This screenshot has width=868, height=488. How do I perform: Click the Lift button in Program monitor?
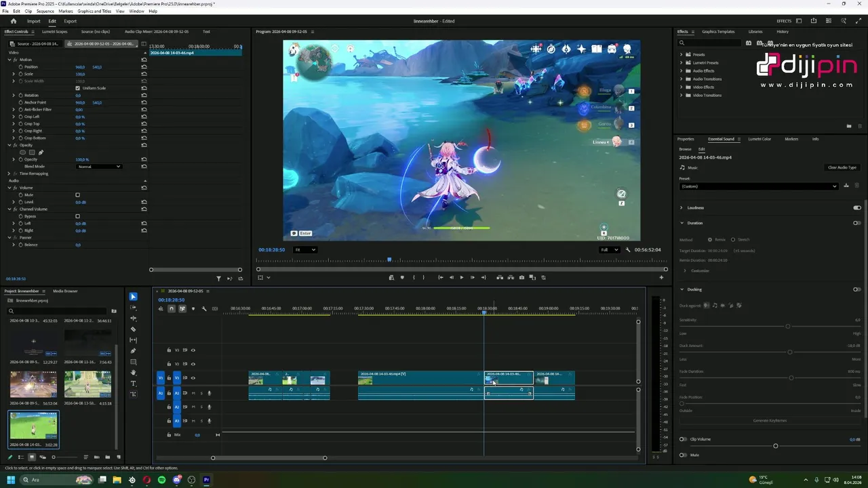click(500, 277)
